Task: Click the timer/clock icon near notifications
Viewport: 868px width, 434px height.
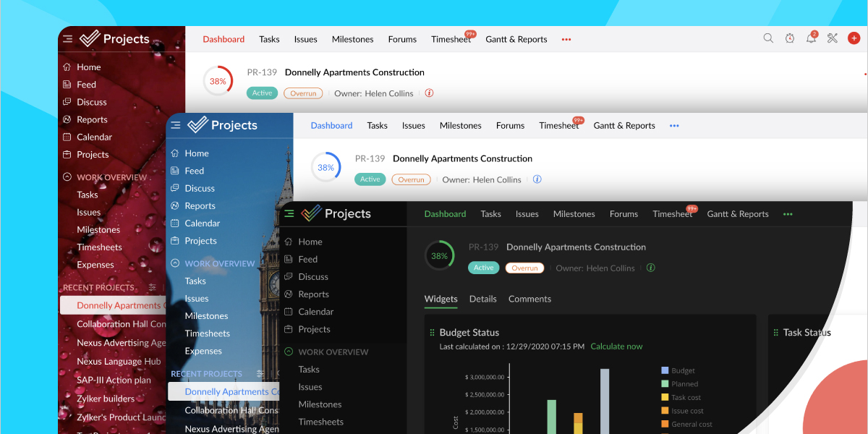Action: point(790,38)
